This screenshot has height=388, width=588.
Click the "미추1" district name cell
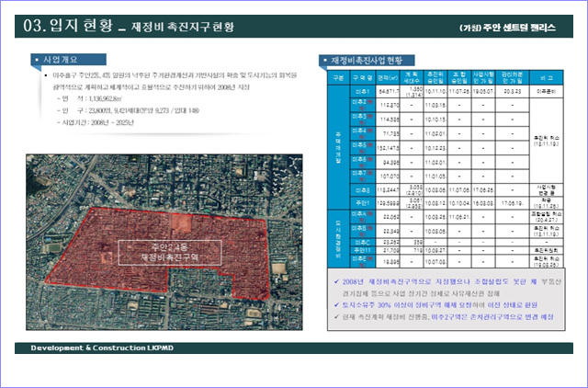point(363,92)
